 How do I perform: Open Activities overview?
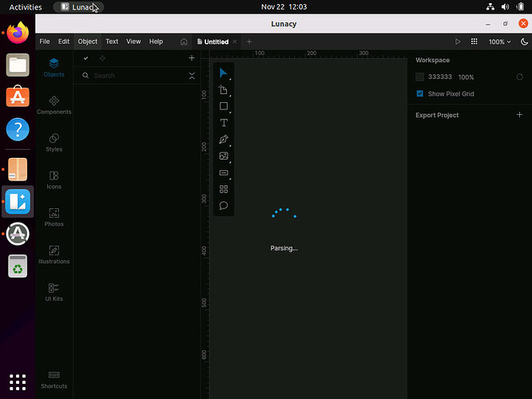pyautogui.click(x=26, y=6)
